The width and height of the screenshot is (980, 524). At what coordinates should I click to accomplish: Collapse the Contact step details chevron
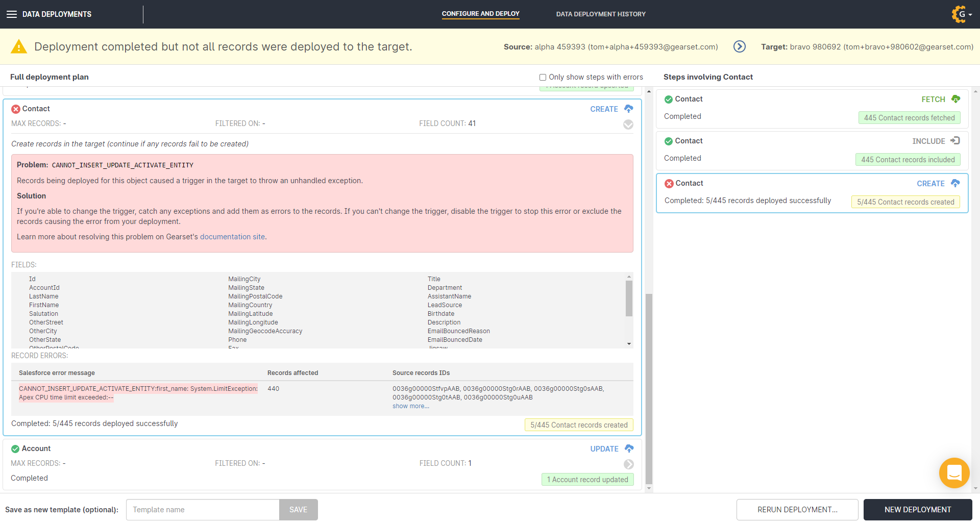[628, 124]
